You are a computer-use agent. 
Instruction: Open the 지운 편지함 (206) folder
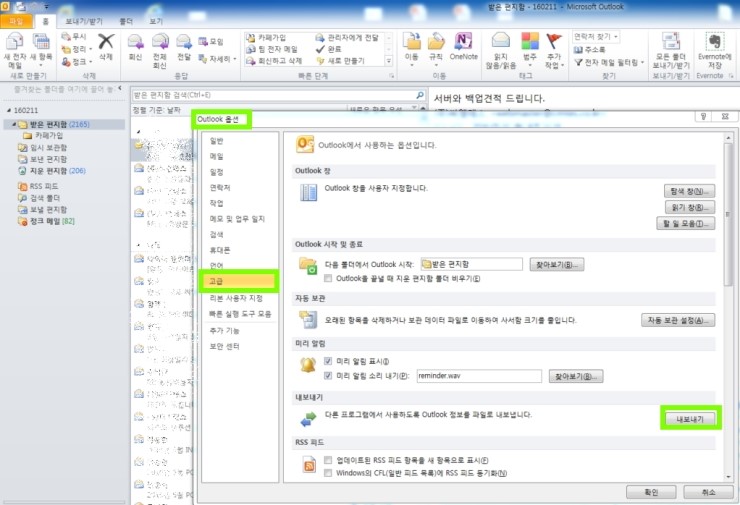(52, 171)
